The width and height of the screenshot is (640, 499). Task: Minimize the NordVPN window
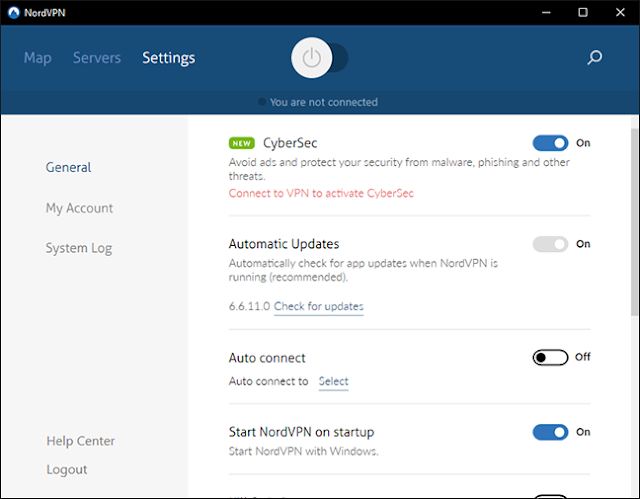click(x=546, y=13)
